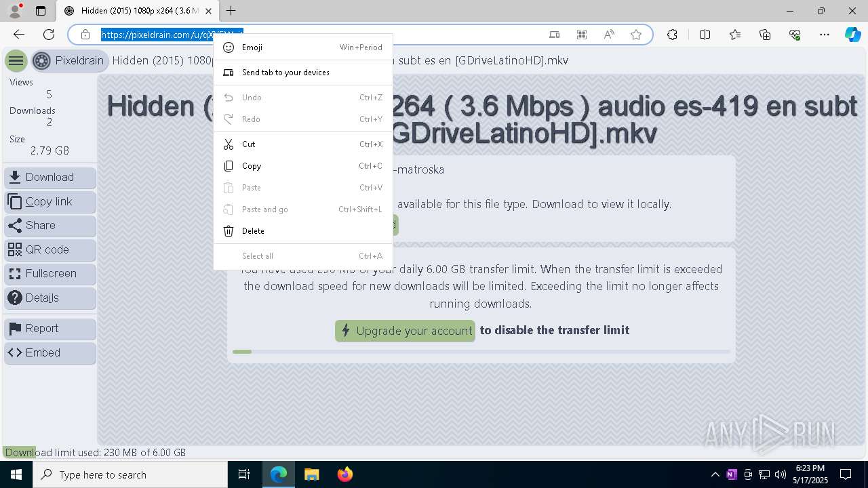This screenshot has height=488, width=868.
Task: Add page to favorites star
Action: pyautogui.click(x=636, y=35)
